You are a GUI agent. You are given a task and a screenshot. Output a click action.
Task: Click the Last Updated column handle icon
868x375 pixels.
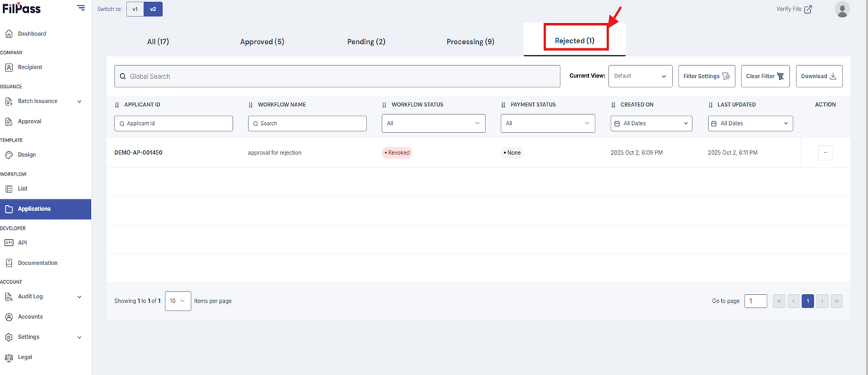coord(711,105)
